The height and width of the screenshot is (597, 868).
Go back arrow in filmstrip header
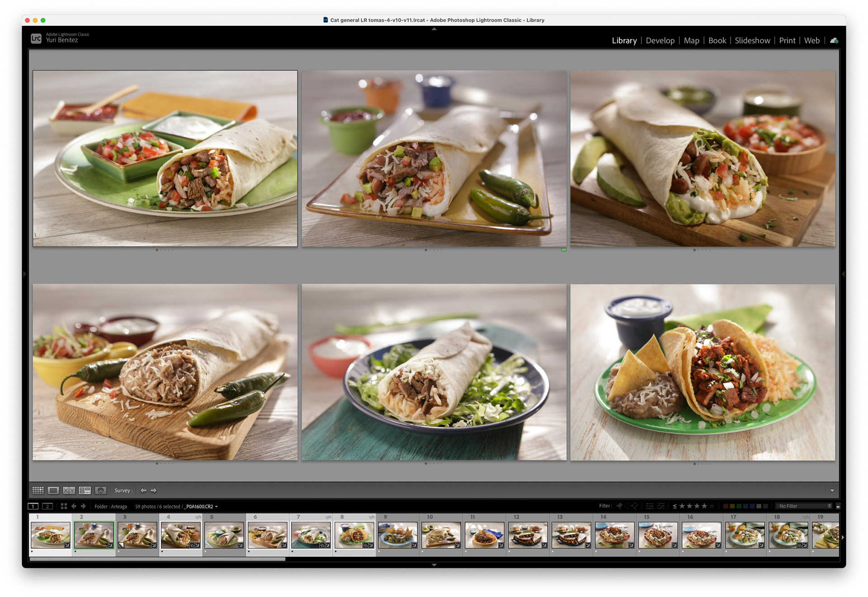74,506
